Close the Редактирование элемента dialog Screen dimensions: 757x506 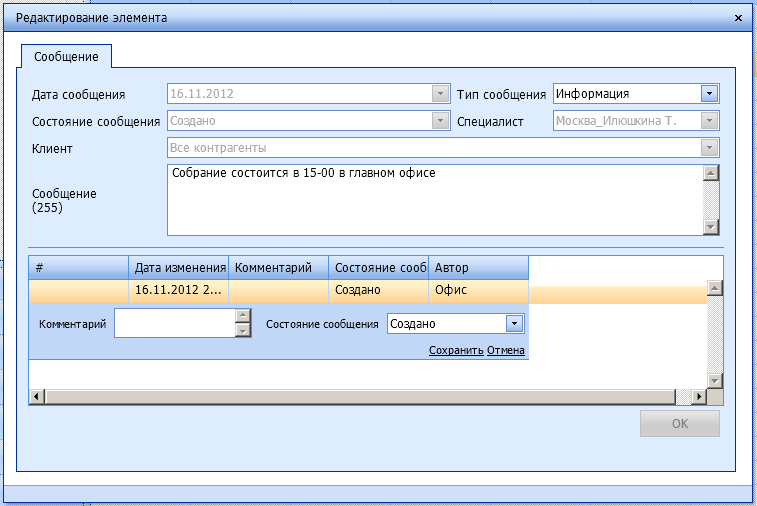tap(739, 18)
